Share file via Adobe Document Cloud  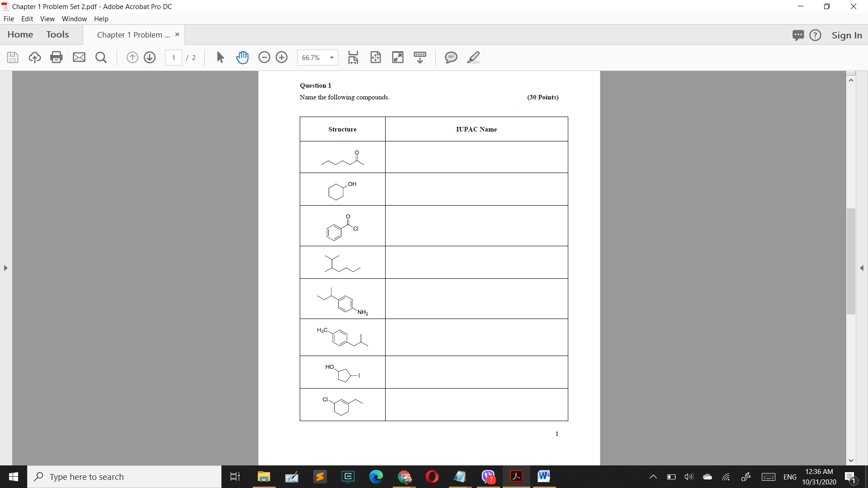point(34,57)
